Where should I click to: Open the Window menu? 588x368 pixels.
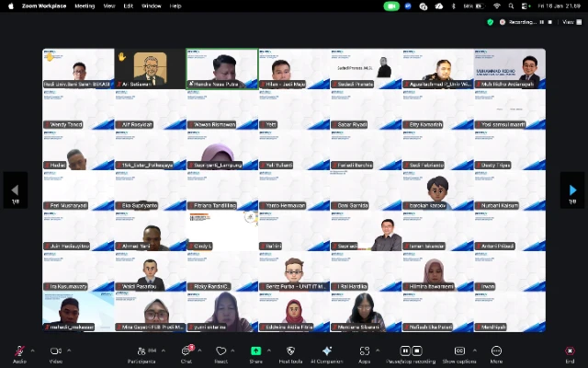tap(152, 6)
